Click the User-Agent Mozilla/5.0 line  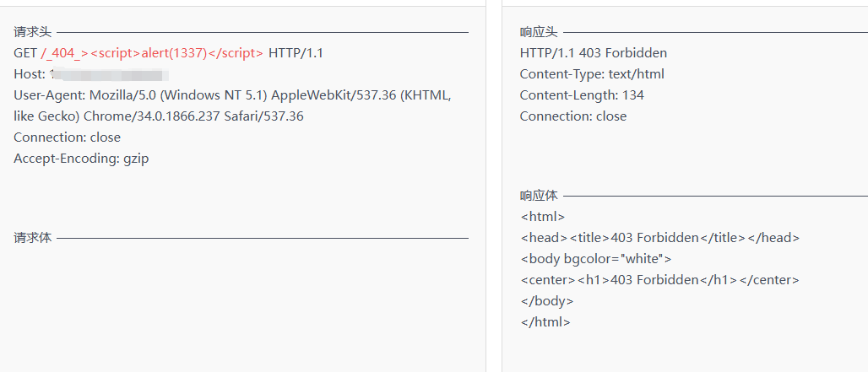(x=232, y=95)
